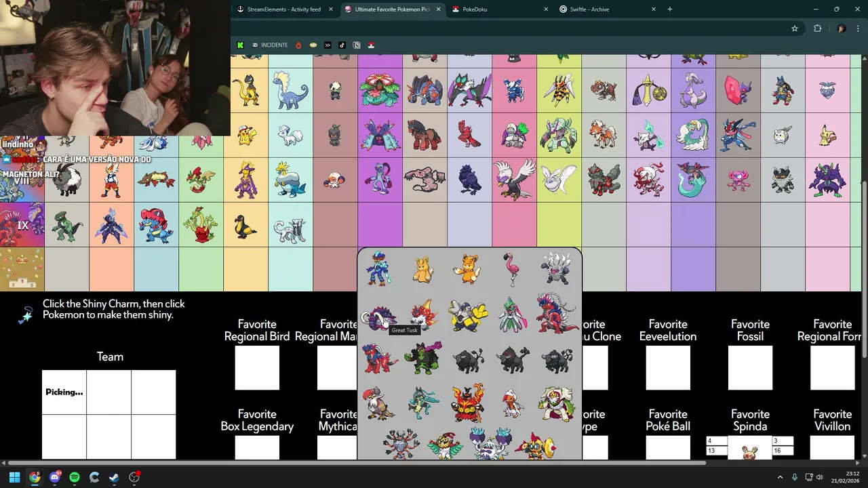The height and width of the screenshot is (488, 868).
Task: Pick Okidogi with the purple scarf
Action: click(423, 359)
